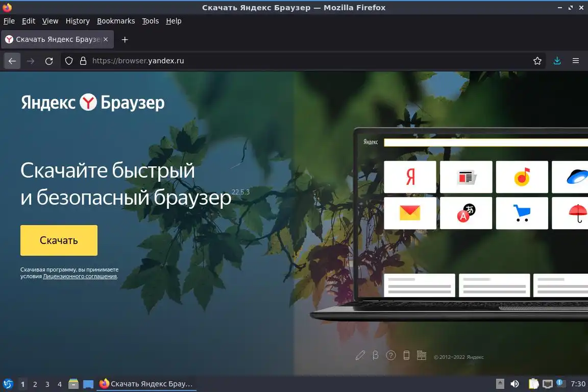Close the Скачать Яндекс Браузер tab

click(106, 39)
